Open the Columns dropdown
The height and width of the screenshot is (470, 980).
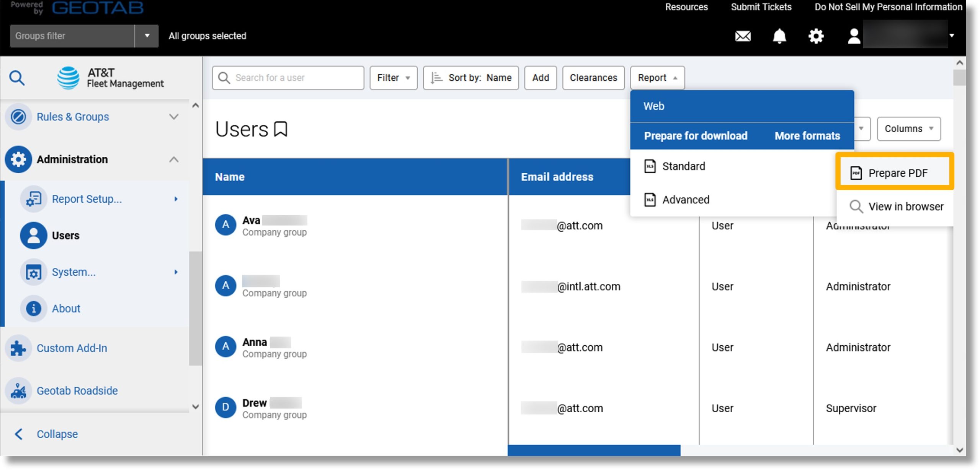[908, 129]
